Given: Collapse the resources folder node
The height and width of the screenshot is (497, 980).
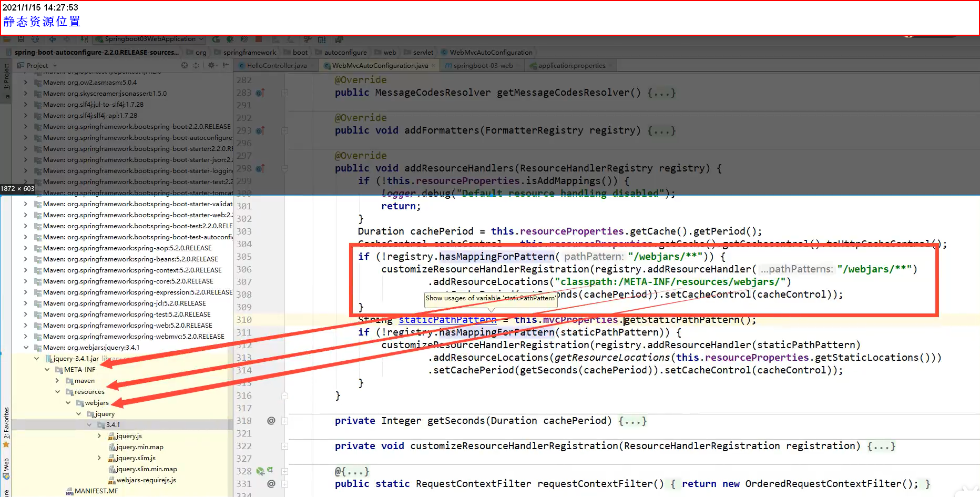Looking at the screenshot, I should click(57, 392).
